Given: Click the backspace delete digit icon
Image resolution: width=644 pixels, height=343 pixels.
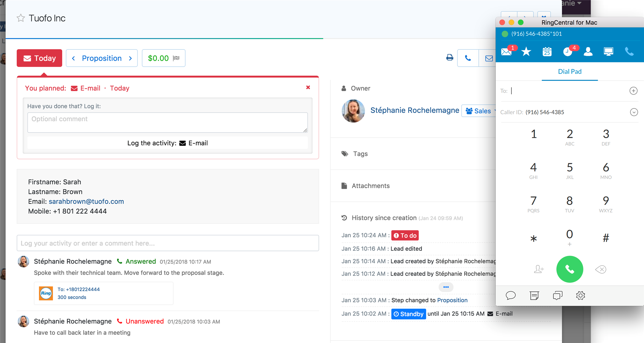Looking at the screenshot, I should click(x=601, y=269).
